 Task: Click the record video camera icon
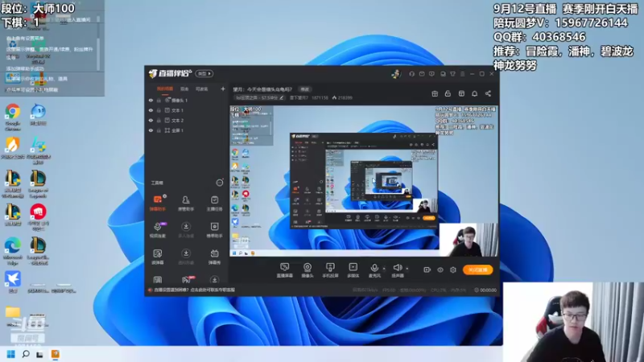[x=427, y=269]
